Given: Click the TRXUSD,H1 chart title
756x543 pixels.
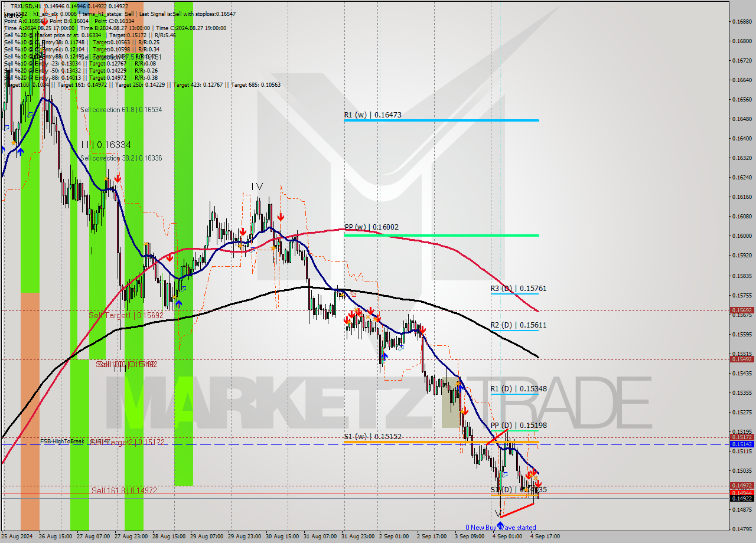Looking at the screenshot, I should click(26, 6).
